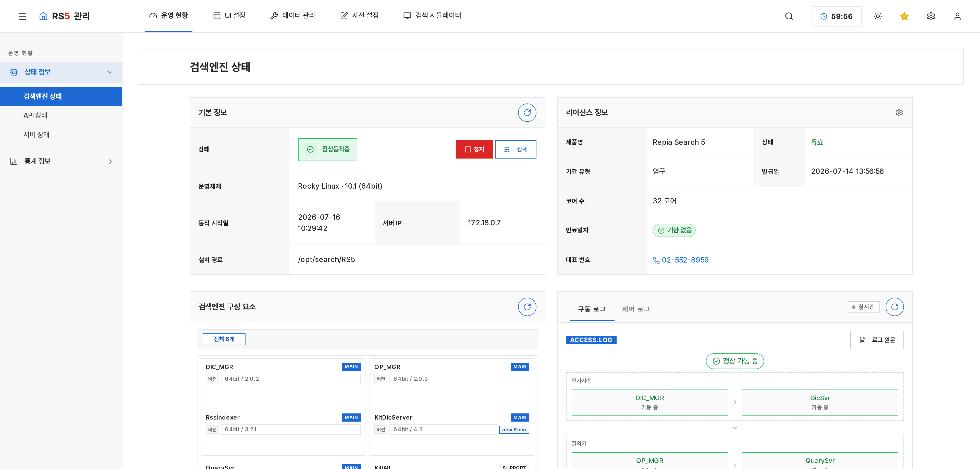Open the user profile icon
The image size is (980, 469).
click(957, 16)
